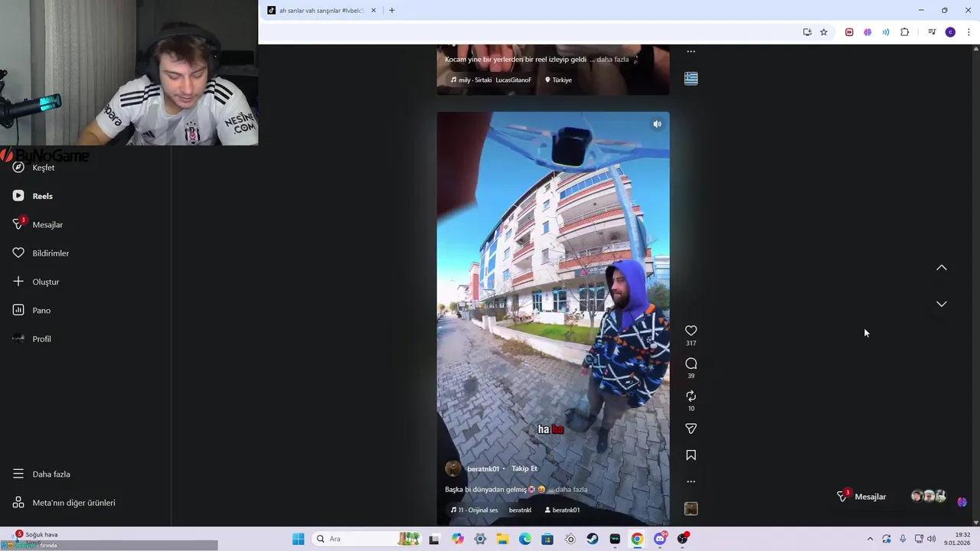This screenshot has height=551, width=980.
Task: Open Task View on taskbar
Action: 434,539
